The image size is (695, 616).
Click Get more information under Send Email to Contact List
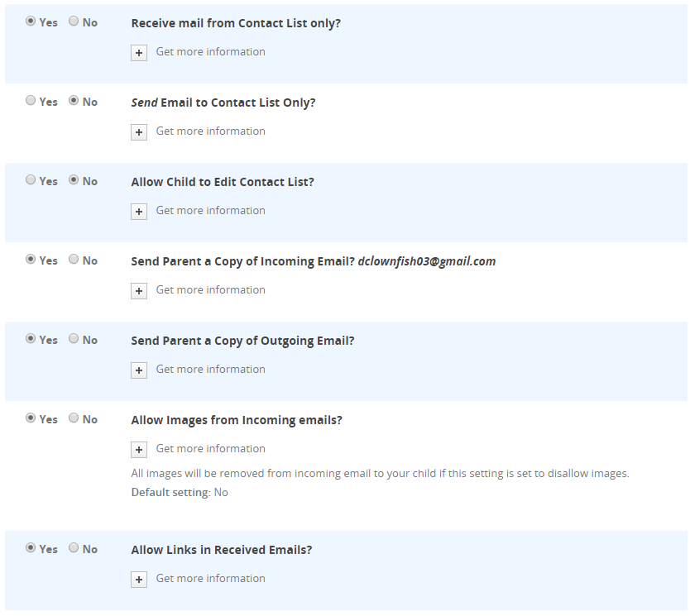[x=210, y=131]
